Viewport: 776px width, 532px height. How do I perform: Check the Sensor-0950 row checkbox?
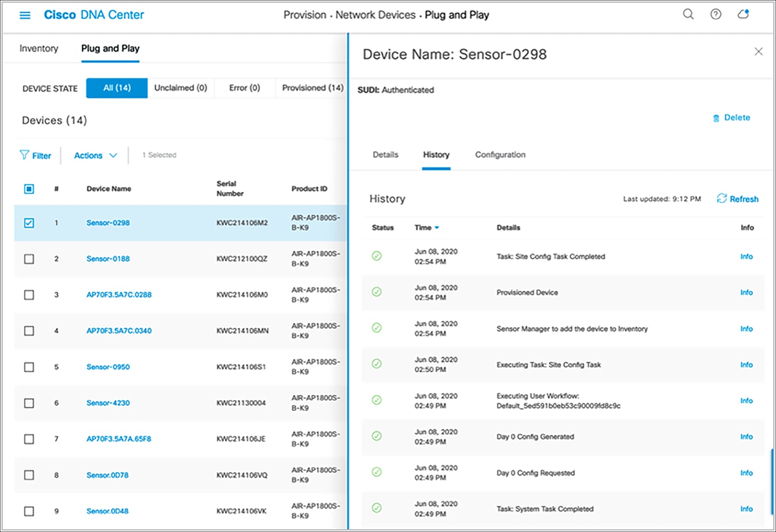[x=29, y=367]
